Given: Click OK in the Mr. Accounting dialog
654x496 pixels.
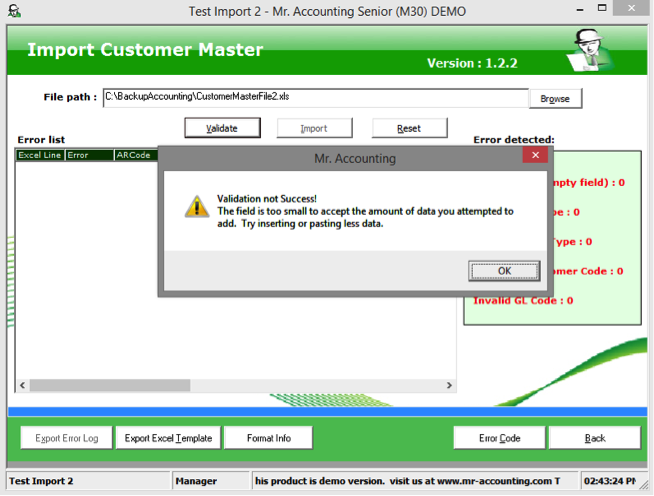Looking at the screenshot, I should (x=504, y=271).
